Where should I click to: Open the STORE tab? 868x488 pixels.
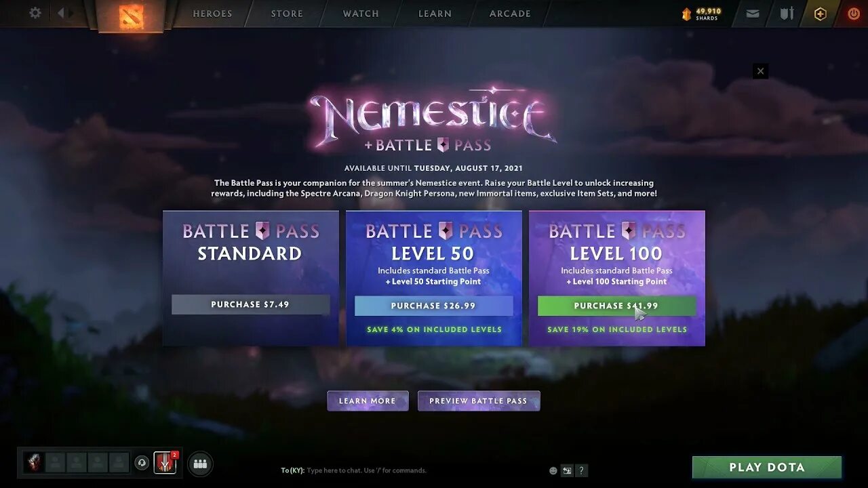287,14
